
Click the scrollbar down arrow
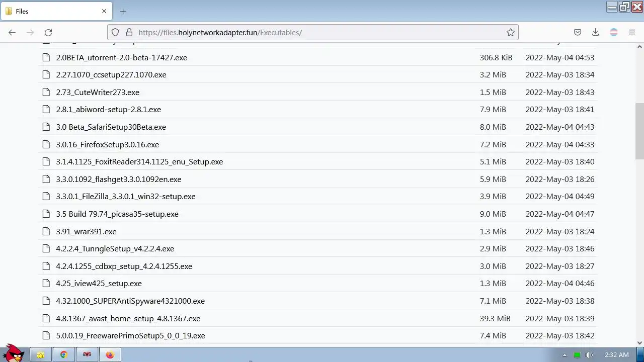pyautogui.click(x=639, y=343)
